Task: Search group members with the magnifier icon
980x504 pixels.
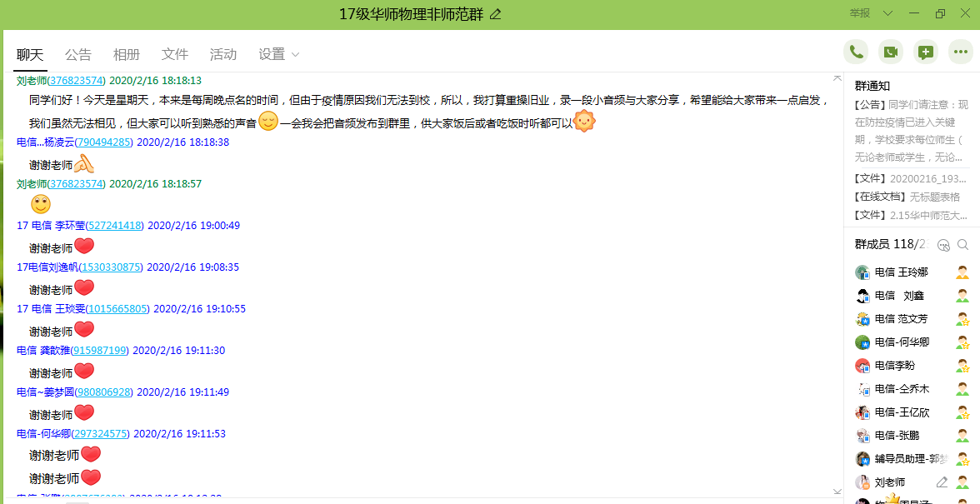Action: [963, 245]
